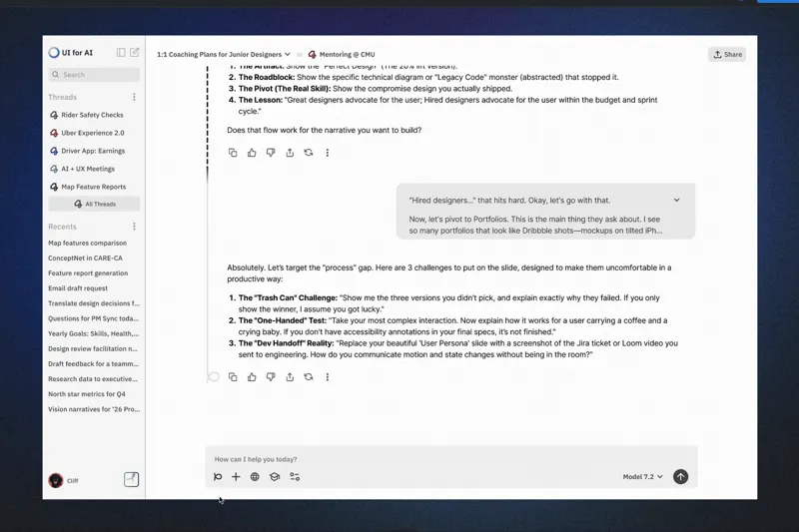Open Recents section options menu

[x=134, y=226]
